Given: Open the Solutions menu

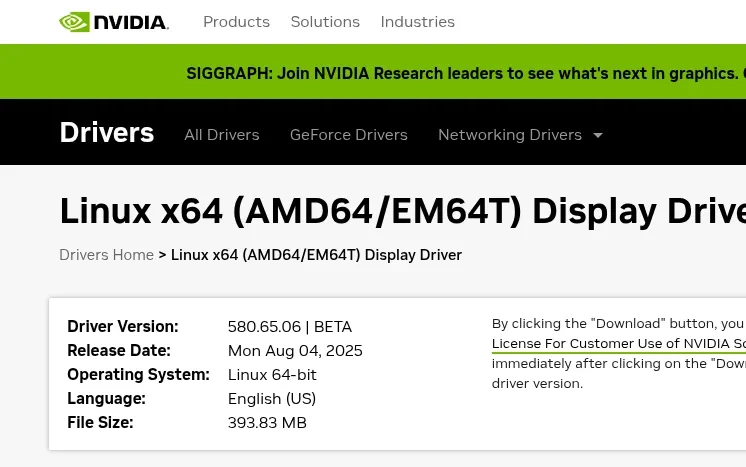Looking at the screenshot, I should pyautogui.click(x=325, y=21).
